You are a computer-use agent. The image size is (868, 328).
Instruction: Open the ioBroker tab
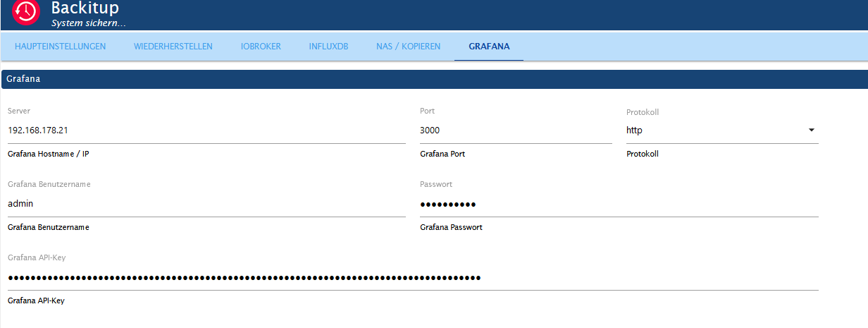point(261,47)
